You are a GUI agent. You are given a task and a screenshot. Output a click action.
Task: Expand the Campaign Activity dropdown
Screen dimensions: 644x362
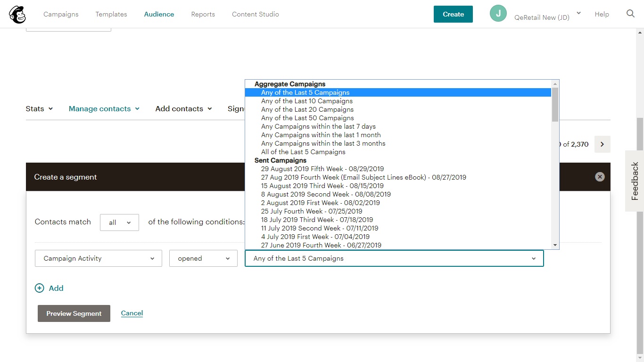click(99, 258)
